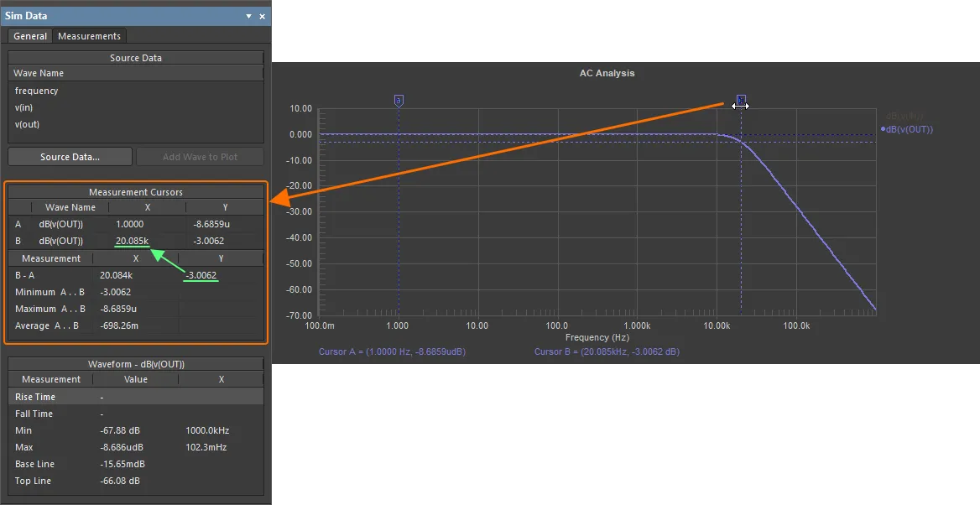The width and height of the screenshot is (980, 505).
Task: Select the frequency wave in Source Data
Action: (x=36, y=91)
